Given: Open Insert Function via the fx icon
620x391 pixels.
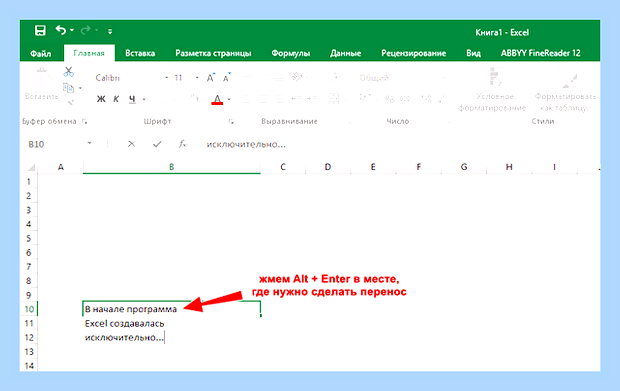Looking at the screenshot, I should (x=182, y=144).
